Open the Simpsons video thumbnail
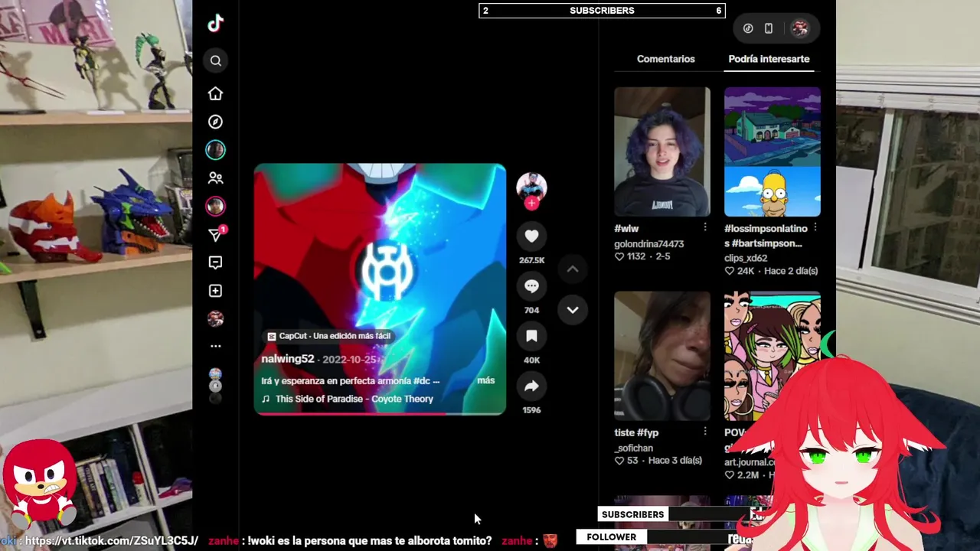 (772, 152)
